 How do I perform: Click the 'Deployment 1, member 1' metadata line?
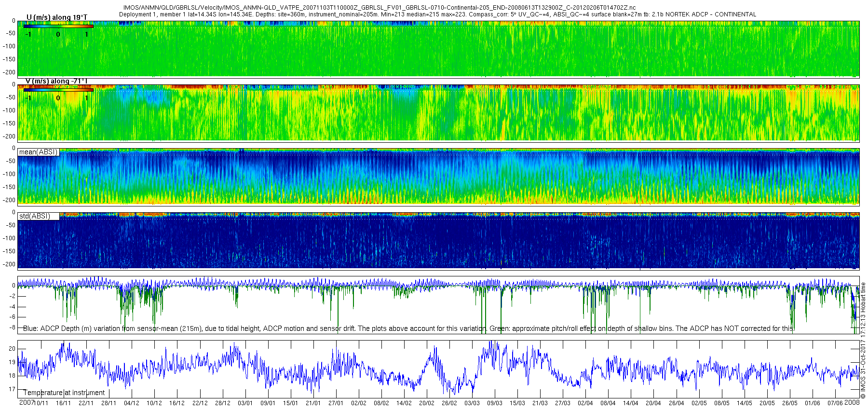click(x=437, y=14)
